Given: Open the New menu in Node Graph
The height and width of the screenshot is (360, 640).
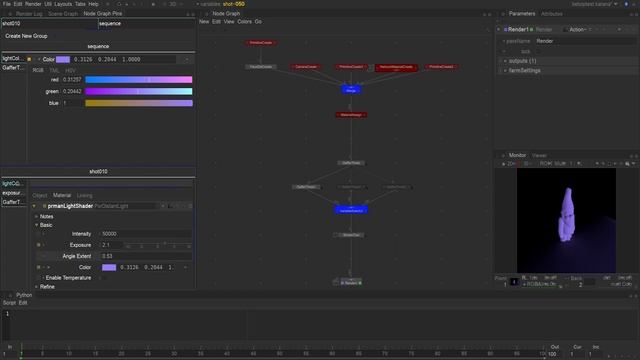Looking at the screenshot, I should click(x=204, y=22).
